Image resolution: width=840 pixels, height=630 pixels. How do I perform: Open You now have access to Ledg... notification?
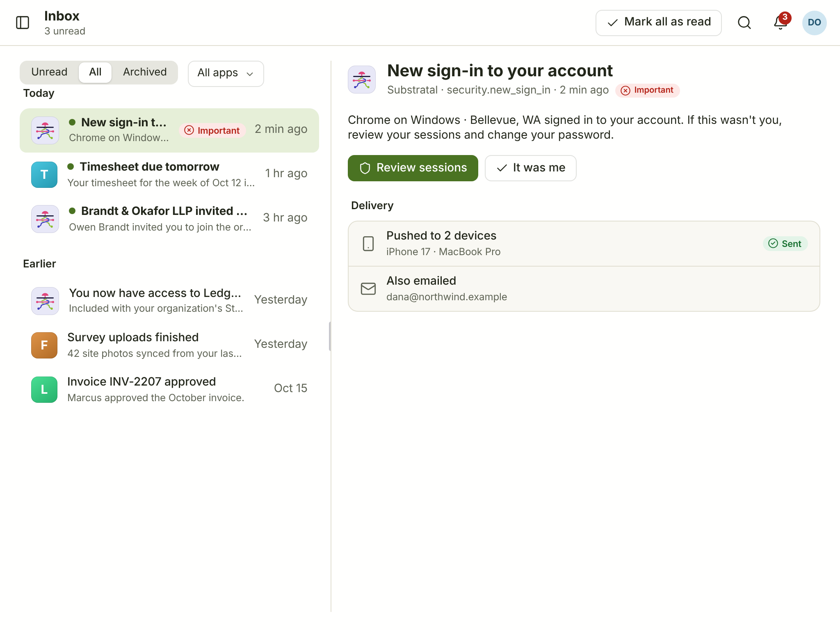point(169,301)
